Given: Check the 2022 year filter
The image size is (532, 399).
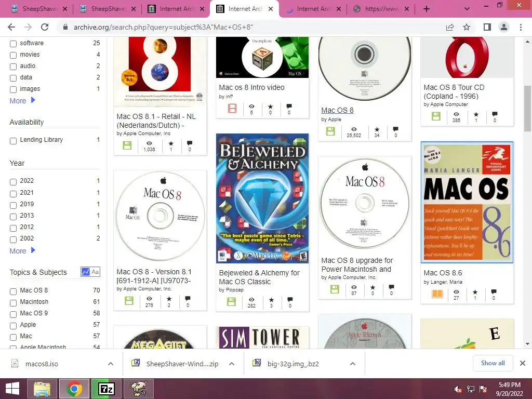Looking at the screenshot, I should coord(13,182).
